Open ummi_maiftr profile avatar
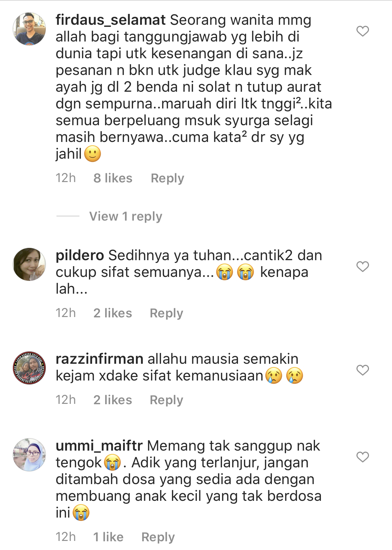Viewport: 392px width, 550px height. pos(29,455)
